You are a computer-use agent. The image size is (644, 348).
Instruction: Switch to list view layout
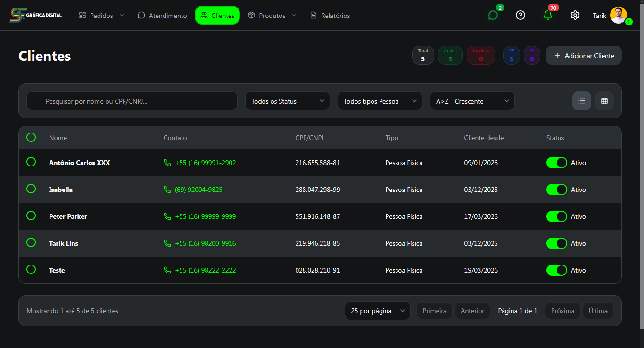581,101
